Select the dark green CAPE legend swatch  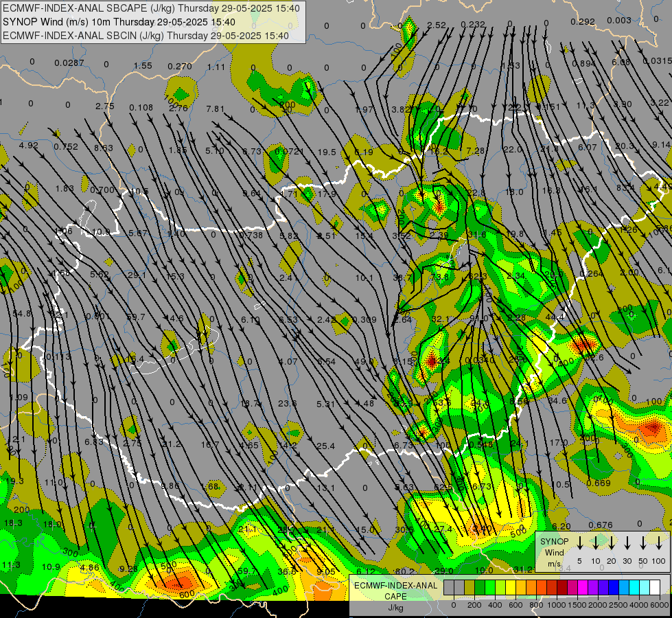point(480,587)
